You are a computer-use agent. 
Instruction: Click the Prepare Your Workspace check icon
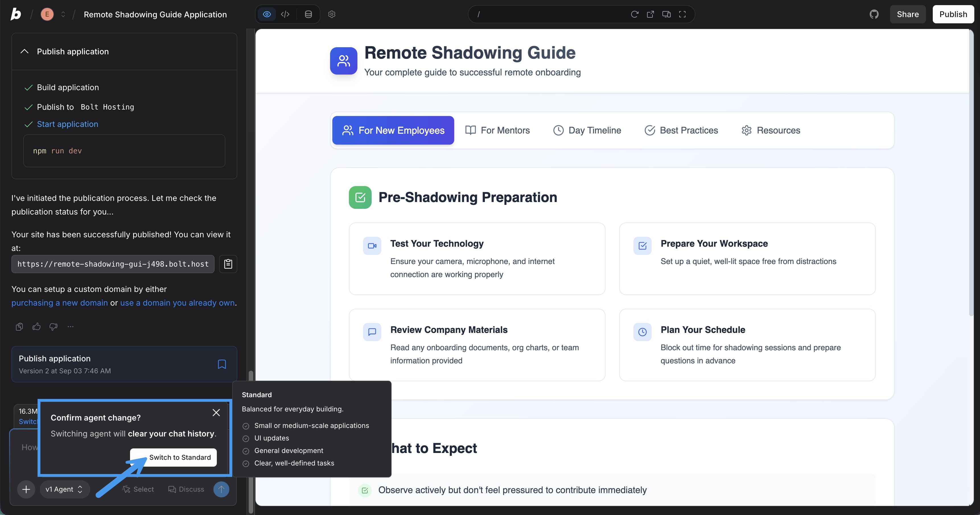(643, 246)
